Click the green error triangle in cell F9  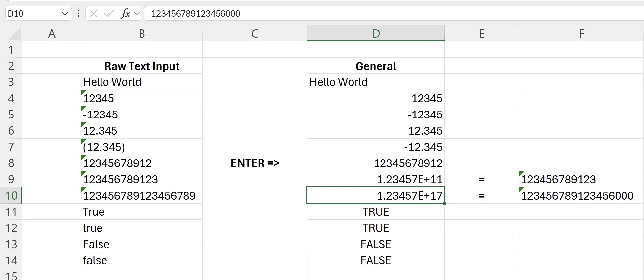tap(521, 173)
